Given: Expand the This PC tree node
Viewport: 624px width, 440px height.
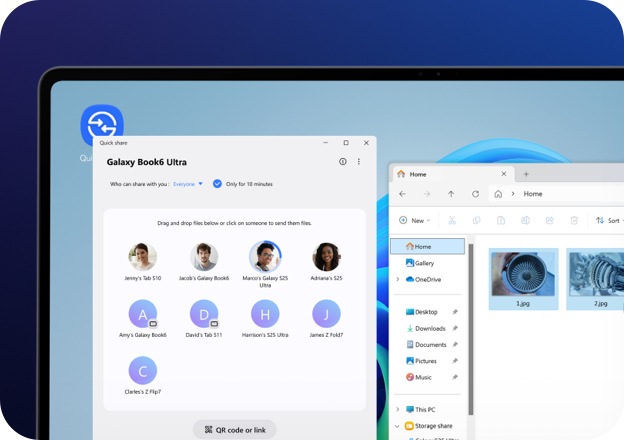Looking at the screenshot, I should (x=397, y=409).
